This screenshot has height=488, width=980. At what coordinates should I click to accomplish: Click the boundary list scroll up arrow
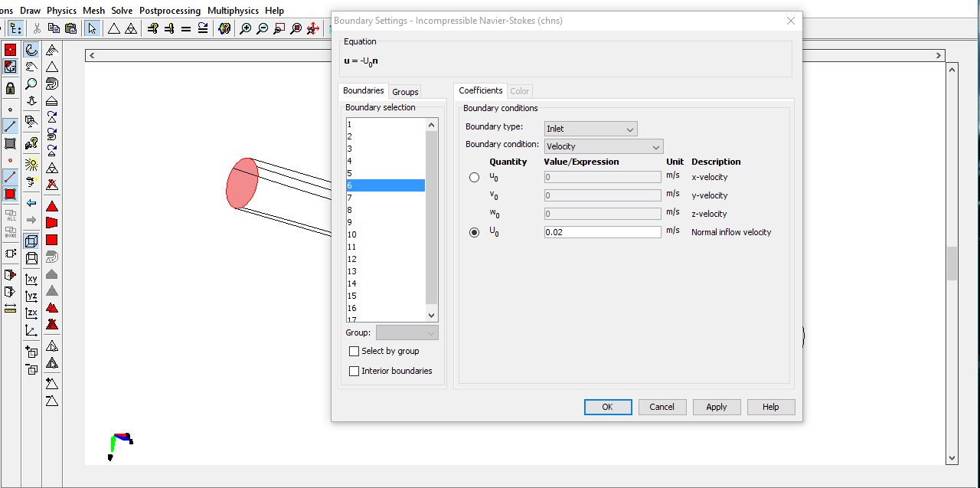tap(431, 125)
